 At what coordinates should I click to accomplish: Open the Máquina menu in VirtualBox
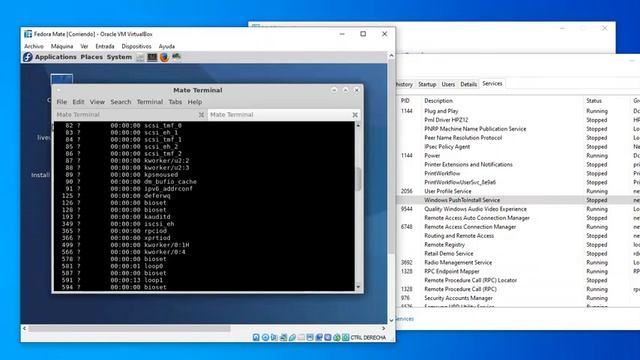(62, 47)
